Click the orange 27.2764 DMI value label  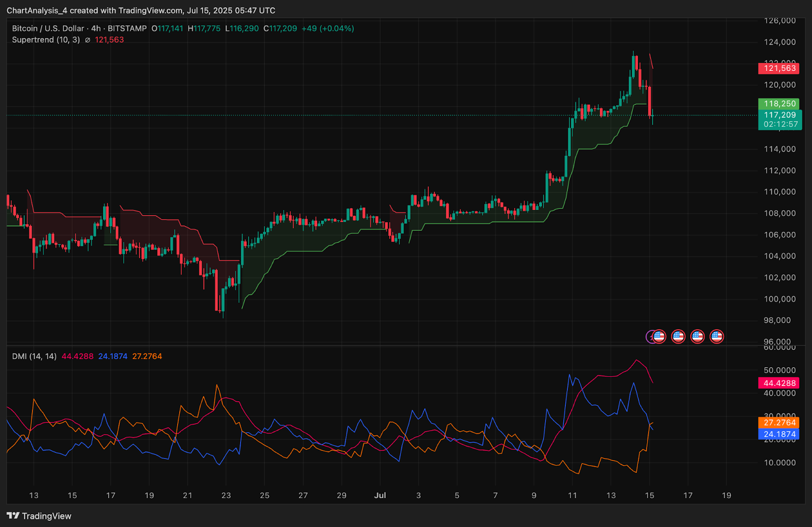779,423
